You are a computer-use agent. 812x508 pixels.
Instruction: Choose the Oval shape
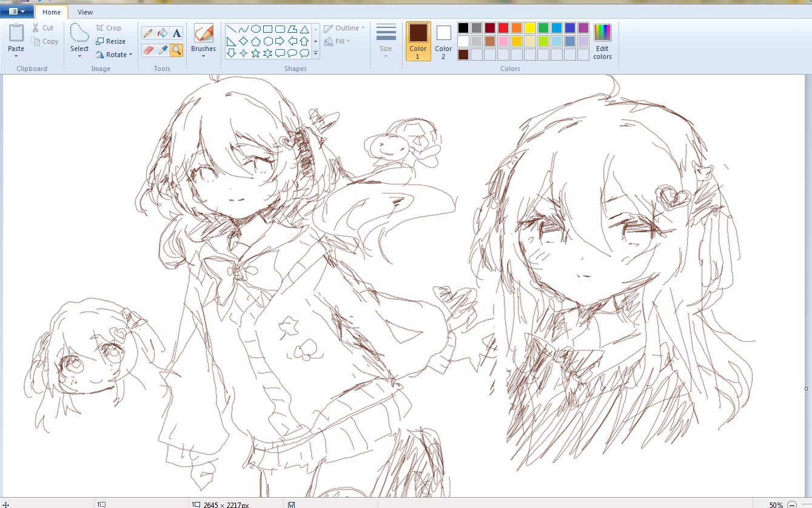[255, 29]
